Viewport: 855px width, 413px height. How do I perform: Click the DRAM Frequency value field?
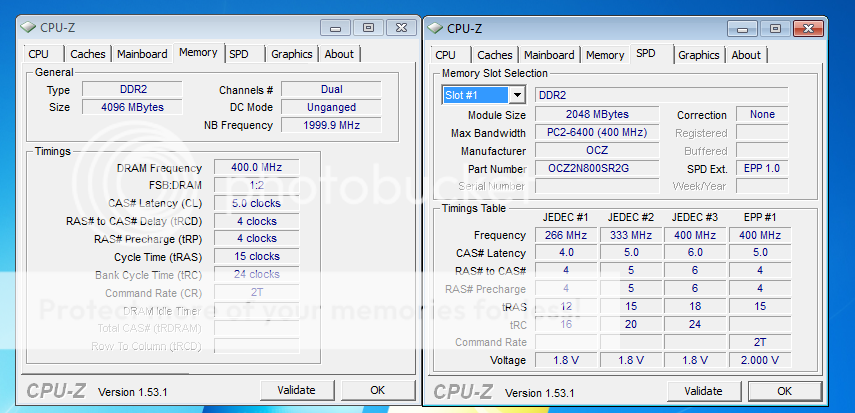[256, 167]
